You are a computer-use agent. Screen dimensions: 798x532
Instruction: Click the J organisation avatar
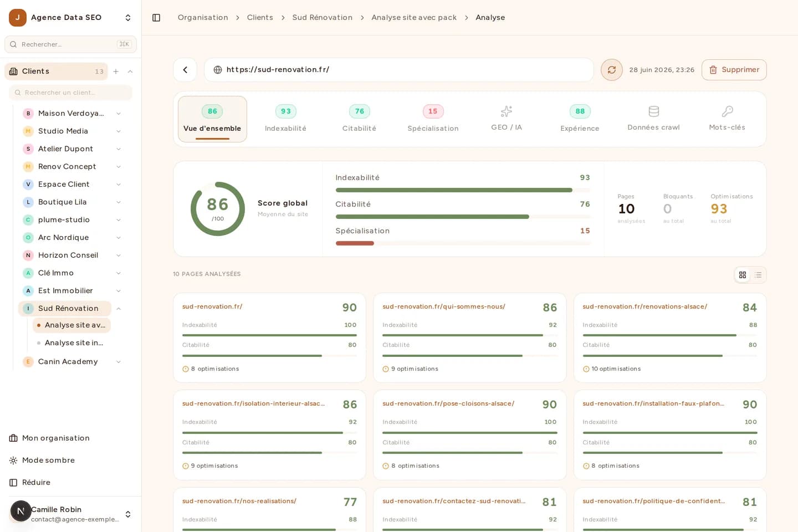18,18
